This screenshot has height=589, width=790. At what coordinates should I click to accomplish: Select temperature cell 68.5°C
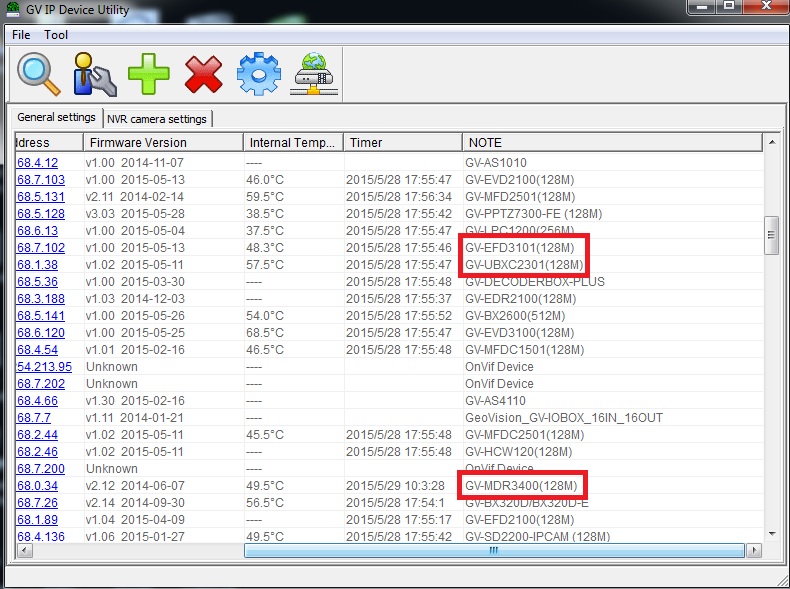[265, 333]
